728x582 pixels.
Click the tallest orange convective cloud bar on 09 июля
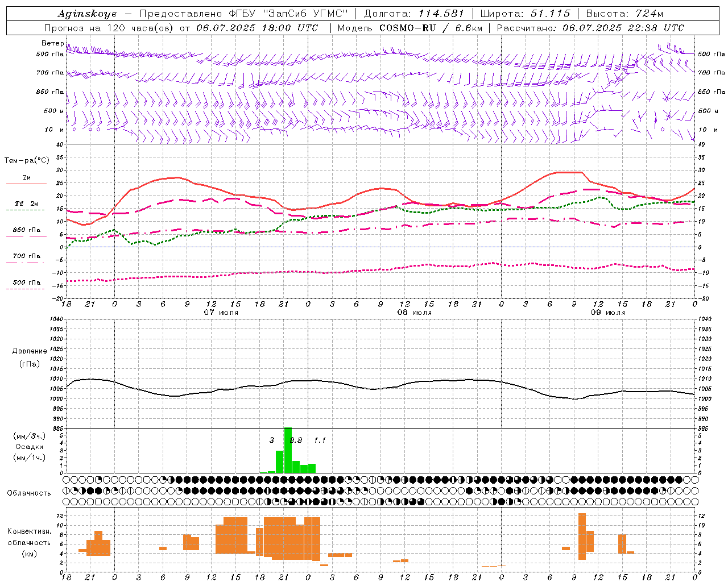(x=582, y=537)
